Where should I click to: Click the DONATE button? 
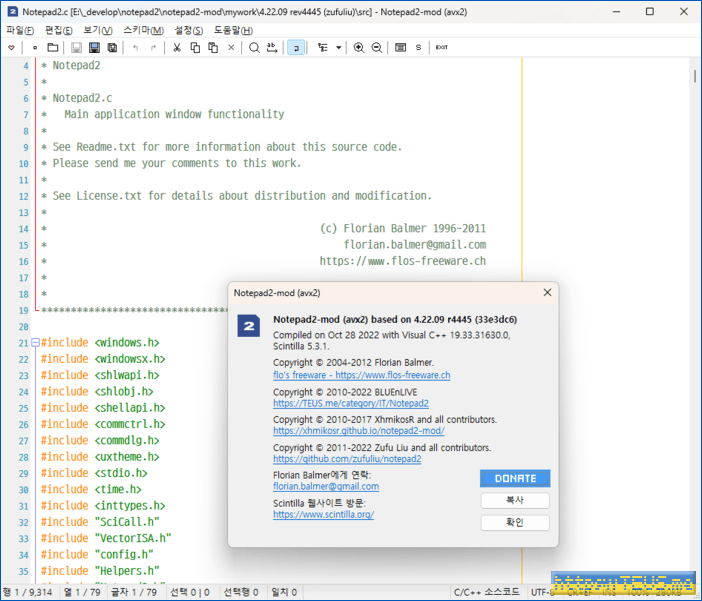coord(515,478)
